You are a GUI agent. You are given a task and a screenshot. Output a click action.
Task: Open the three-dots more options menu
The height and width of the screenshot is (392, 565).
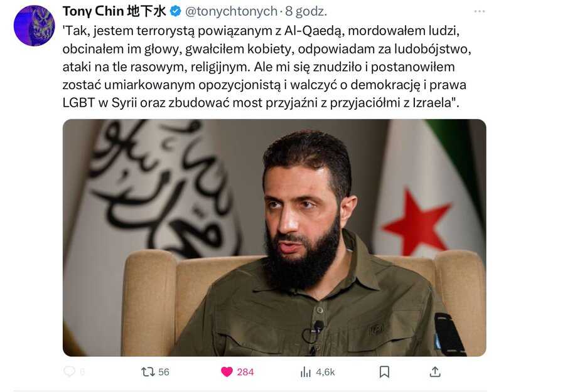[x=479, y=11]
